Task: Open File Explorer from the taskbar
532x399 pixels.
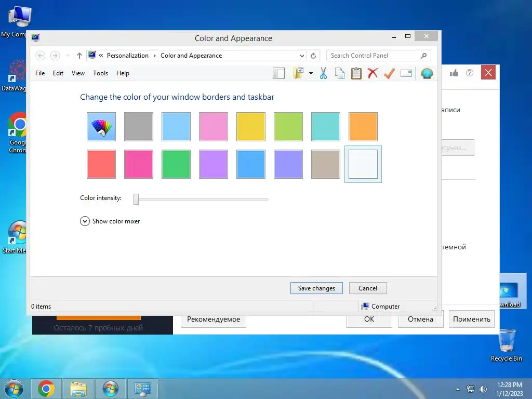Action: tap(78, 389)
